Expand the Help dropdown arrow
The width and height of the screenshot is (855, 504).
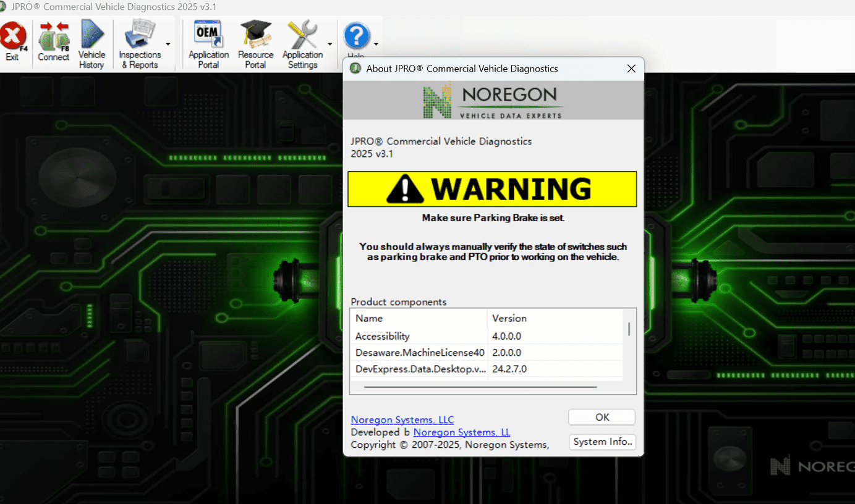point(376,44)
